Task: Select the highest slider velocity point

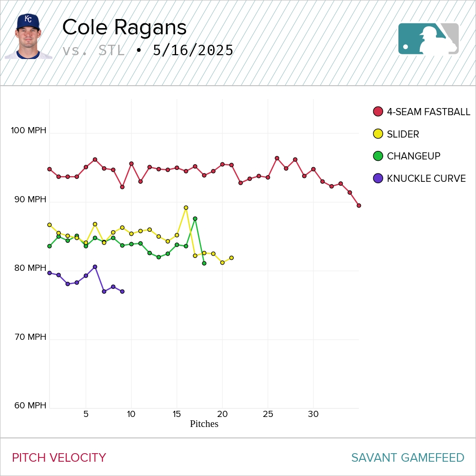Action: pyautogui.click(x=186, y=208)
